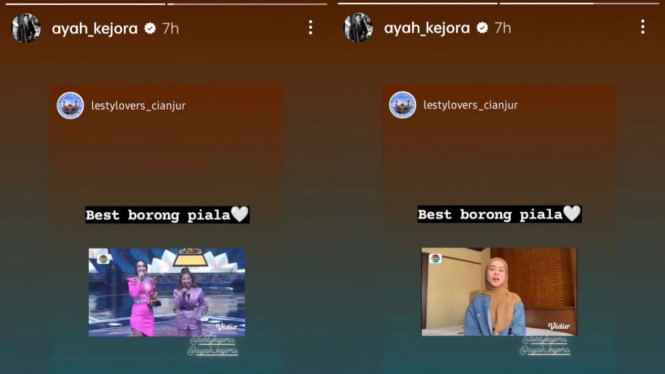Open lestylovers_cianjur username in left story
The width and height of the screenshot is (665, 374).
click(x=138, y=106)
